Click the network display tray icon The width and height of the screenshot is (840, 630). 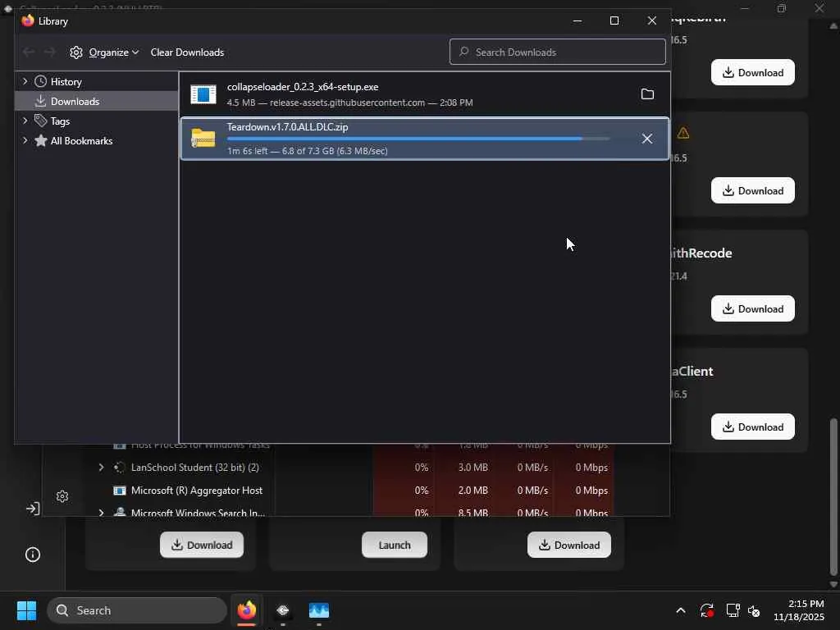point(733,610)
